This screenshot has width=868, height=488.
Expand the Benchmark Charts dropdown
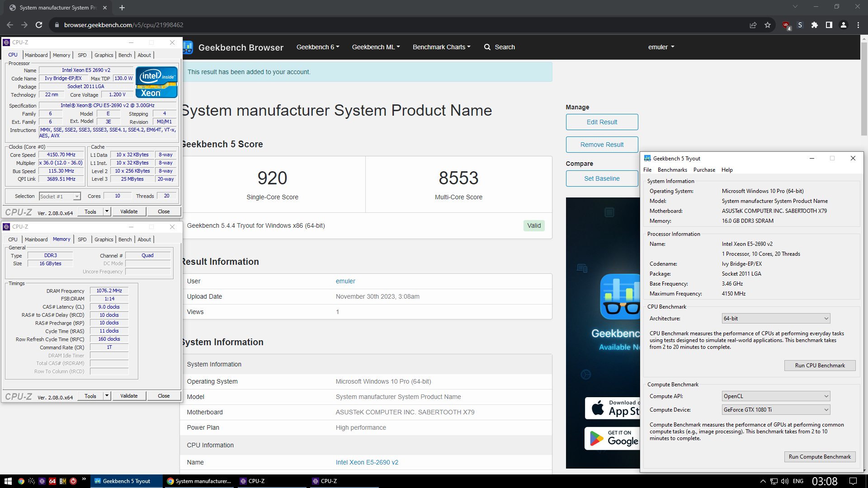click(x=441, y=47)
